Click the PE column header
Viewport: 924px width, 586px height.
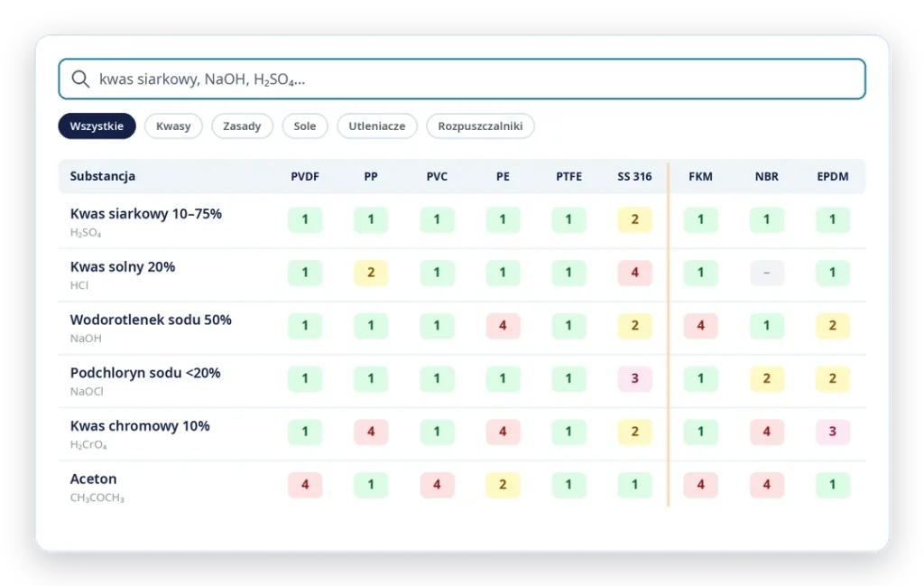coord(503,176)
